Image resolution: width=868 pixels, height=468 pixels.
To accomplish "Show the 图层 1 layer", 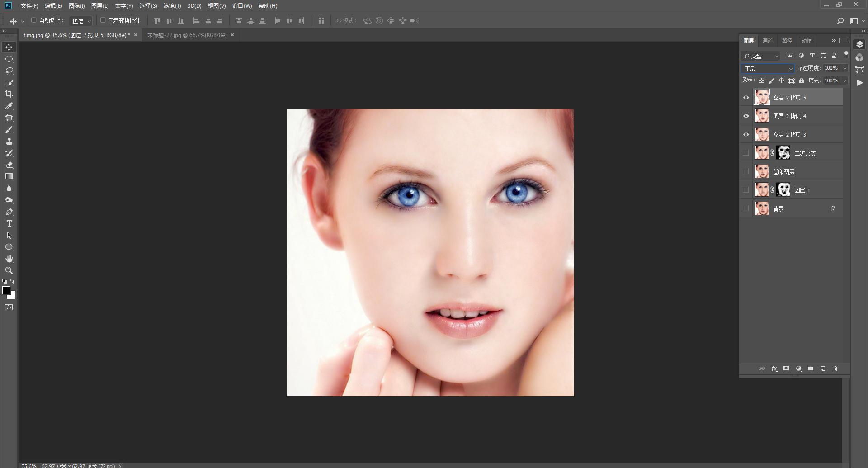I will pos(746,190).
